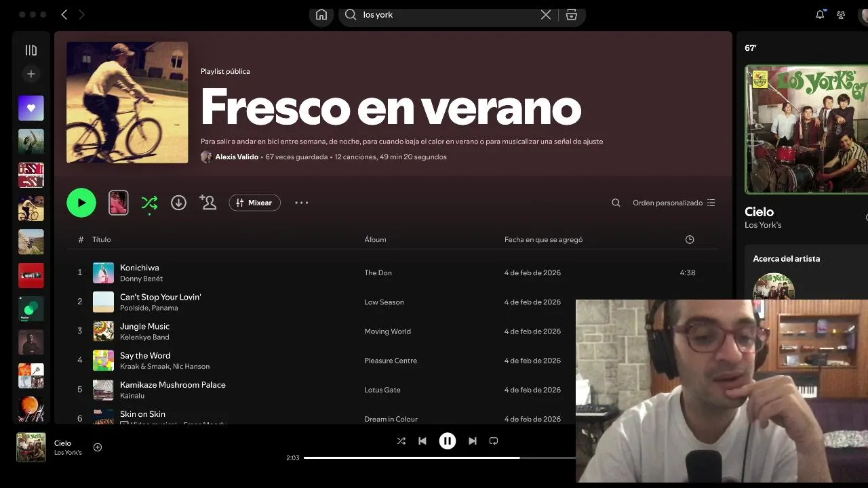Seek on the playback progress bar
Image resolution: width=868 pixels, height=488 pixels.
pyautogui.click(x=439, y=457)
